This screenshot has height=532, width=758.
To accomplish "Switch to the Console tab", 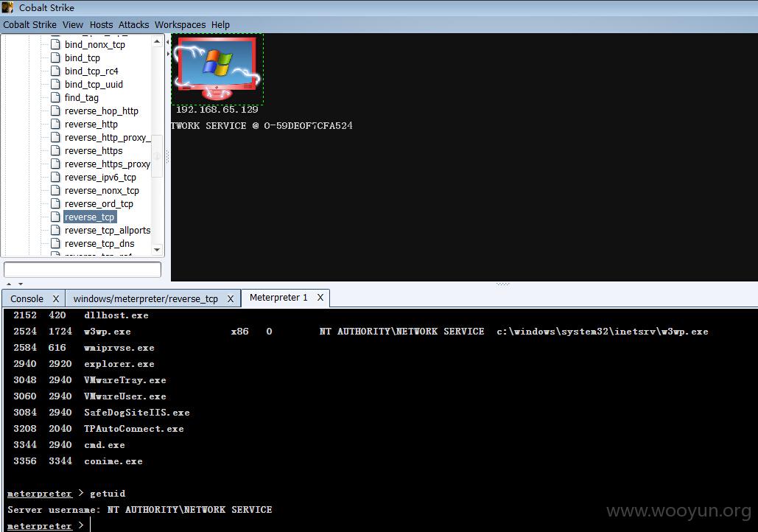I will coord(27,299).
